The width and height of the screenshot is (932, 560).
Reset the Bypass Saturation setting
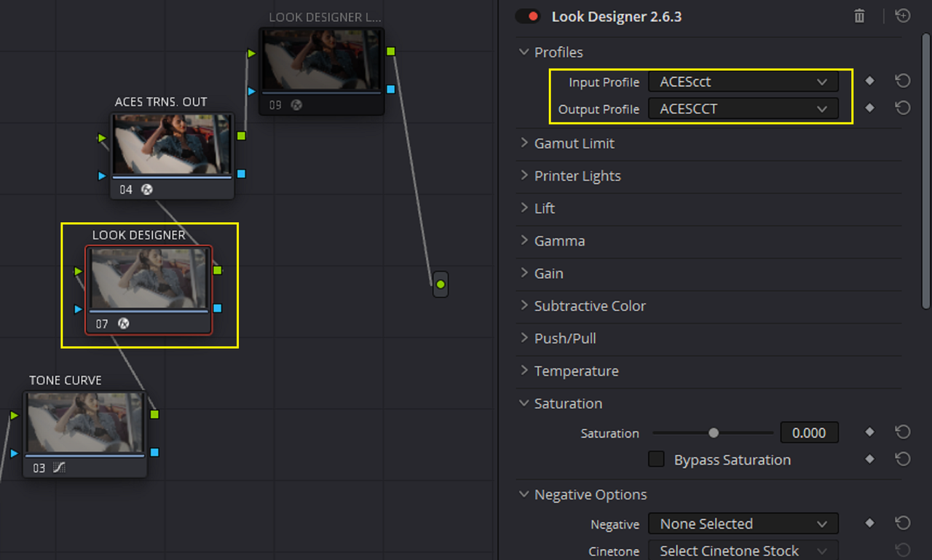coord(903,459)
